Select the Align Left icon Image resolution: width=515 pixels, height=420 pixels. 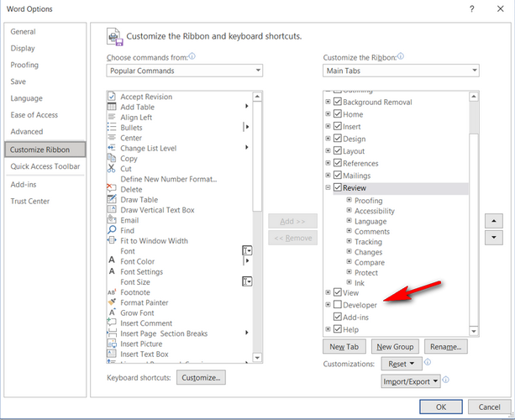tap(112, 117)
